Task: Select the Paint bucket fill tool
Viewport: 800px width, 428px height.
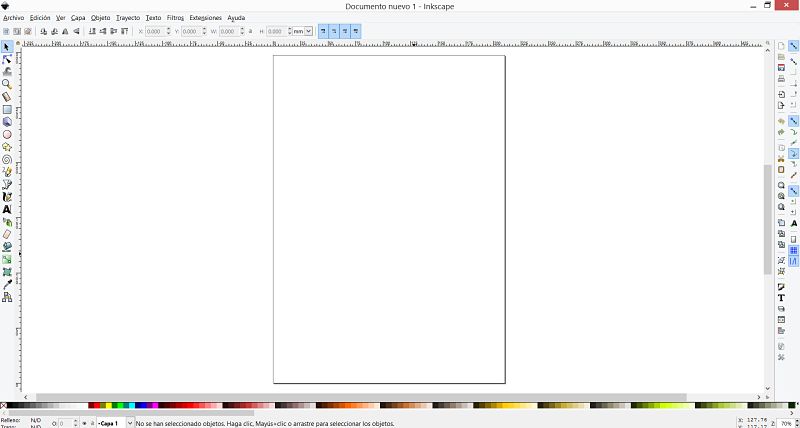Action: [7, 247]
